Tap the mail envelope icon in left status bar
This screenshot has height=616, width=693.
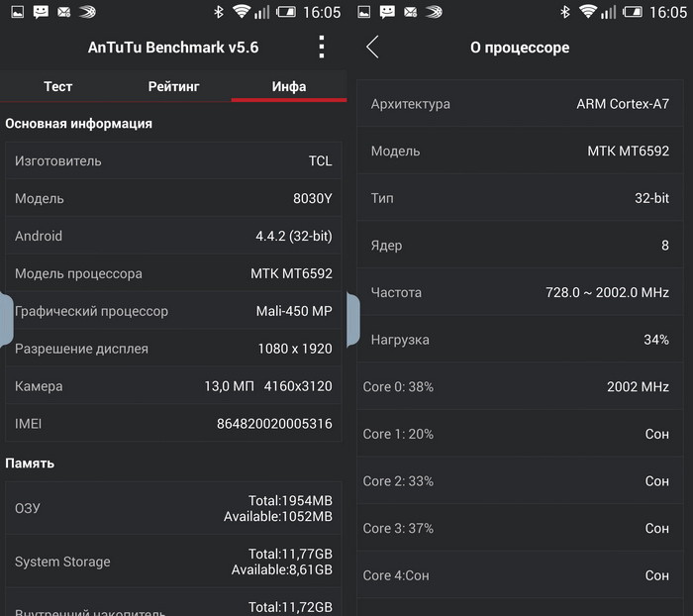tap(64, 12)
